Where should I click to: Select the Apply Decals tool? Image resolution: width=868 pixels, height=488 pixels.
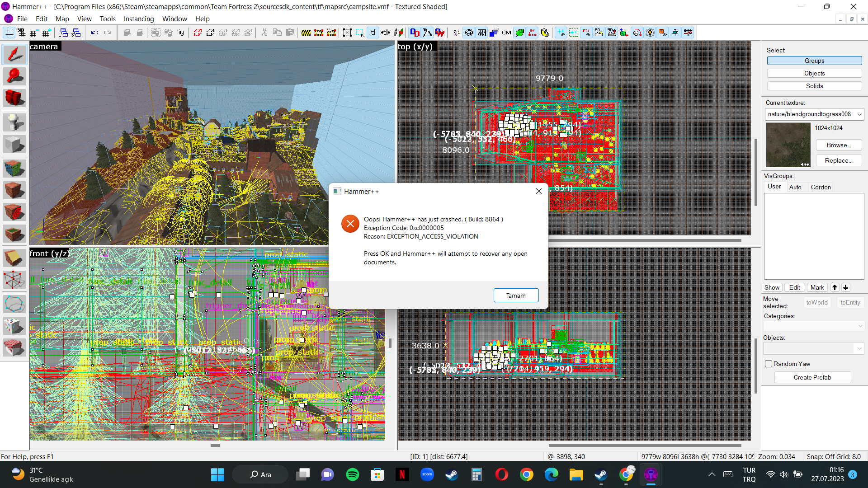coord(14,212)
